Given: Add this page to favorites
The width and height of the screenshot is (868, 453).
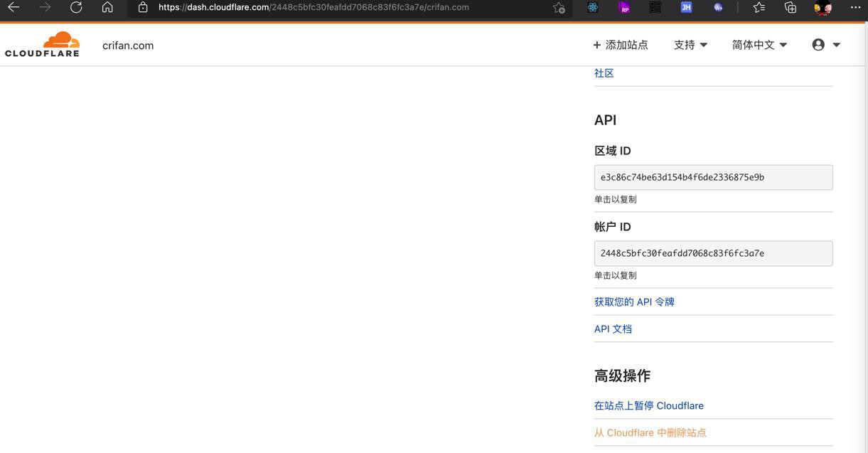Looking at the screenshot, I should pos(559,8).
